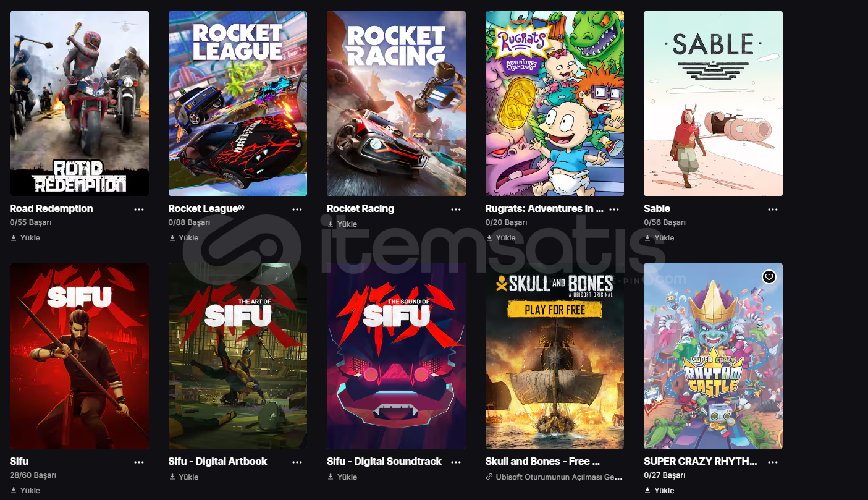Open options for Sifu - Digital Artbook
This screenshot has width=868, height=500.
[297, 462]
